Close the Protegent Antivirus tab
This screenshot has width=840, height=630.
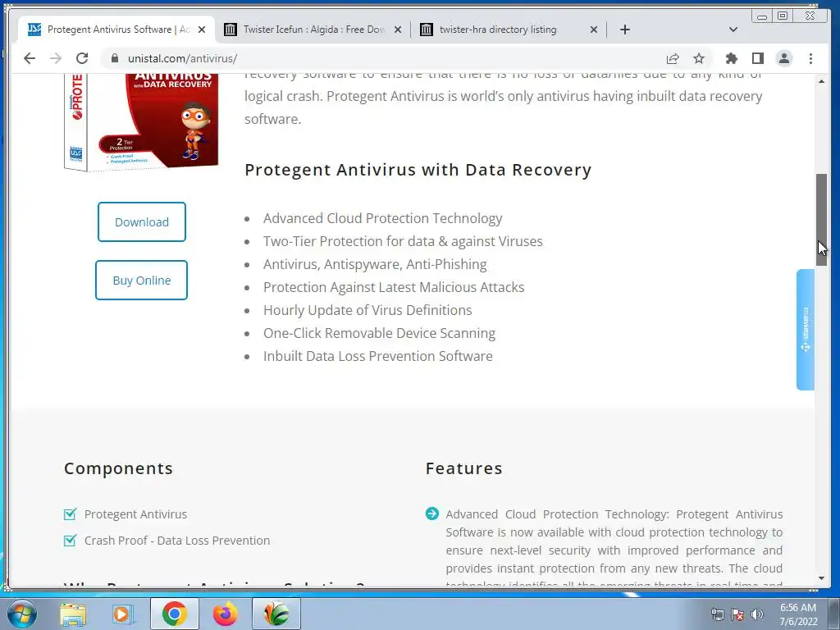pos(202,30)
